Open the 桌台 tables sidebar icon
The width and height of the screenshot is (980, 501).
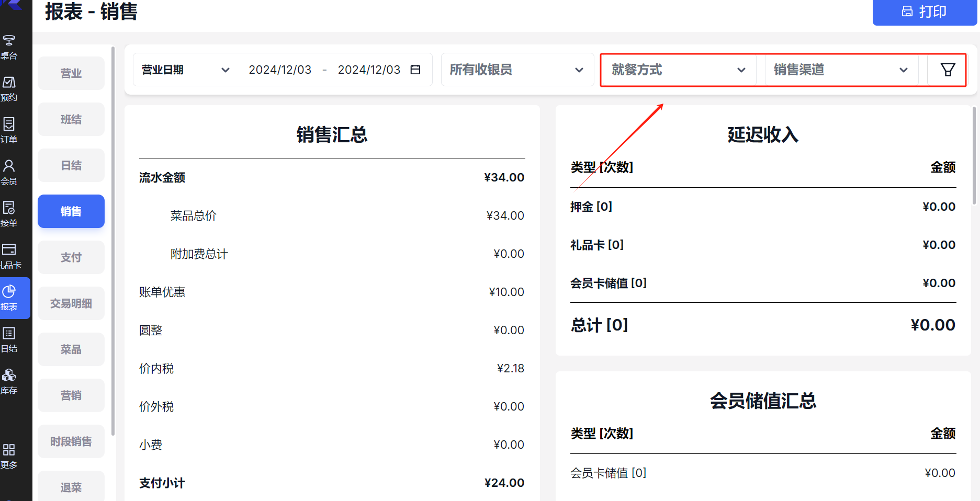pos(9,48)
